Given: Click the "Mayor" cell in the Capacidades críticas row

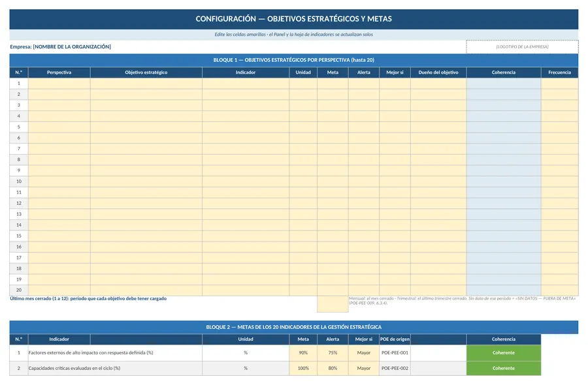Looking at the screenshot, I should 364,368.
